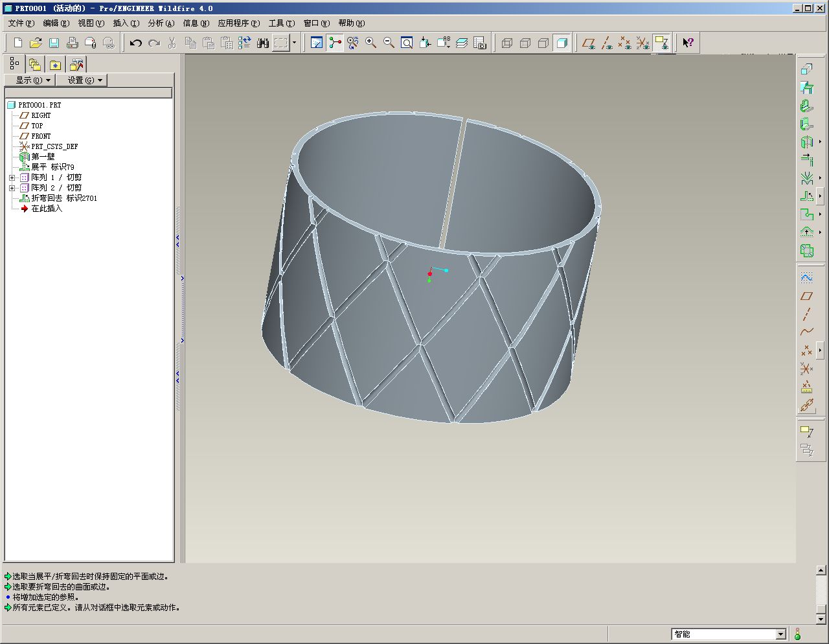Open the 应用程序 menu
This screenshot has width=829, height=644.
[x=238, y=23]
